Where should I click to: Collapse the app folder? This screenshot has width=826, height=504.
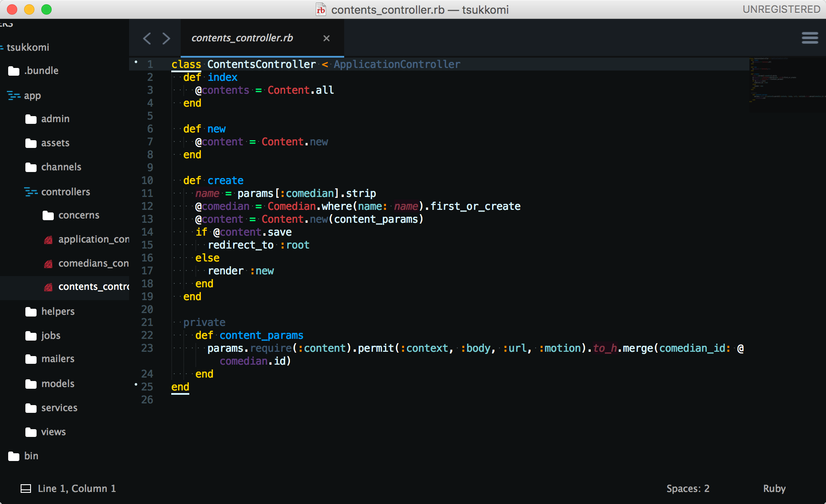point(13,95)
